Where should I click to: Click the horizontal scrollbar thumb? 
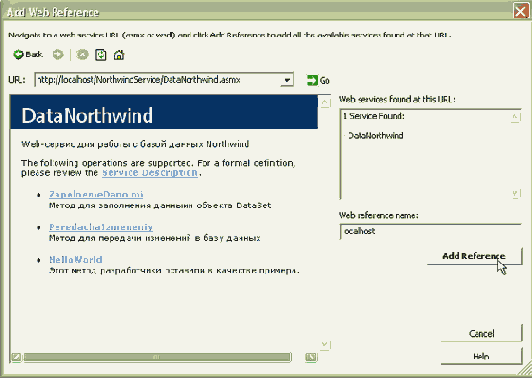(x=157, y=357)
